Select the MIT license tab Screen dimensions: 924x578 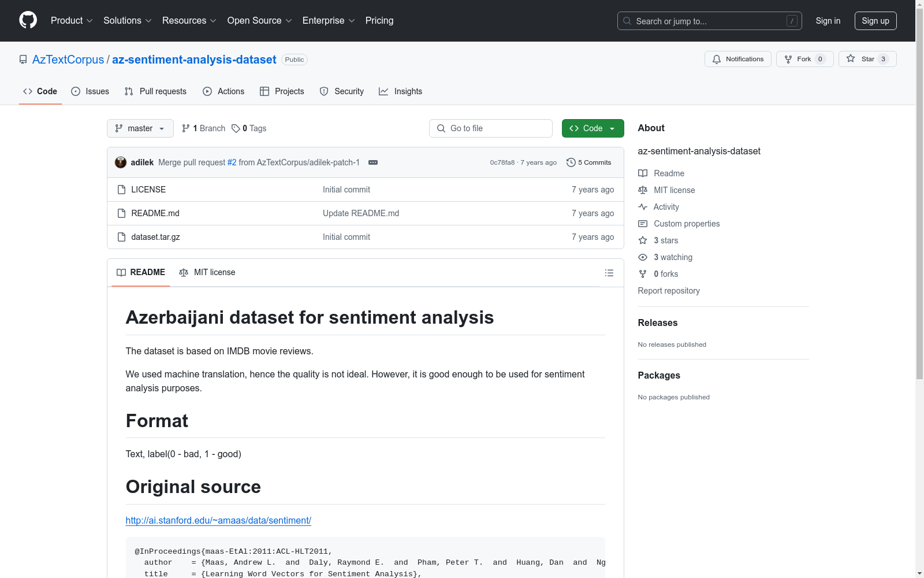(207, 272)
